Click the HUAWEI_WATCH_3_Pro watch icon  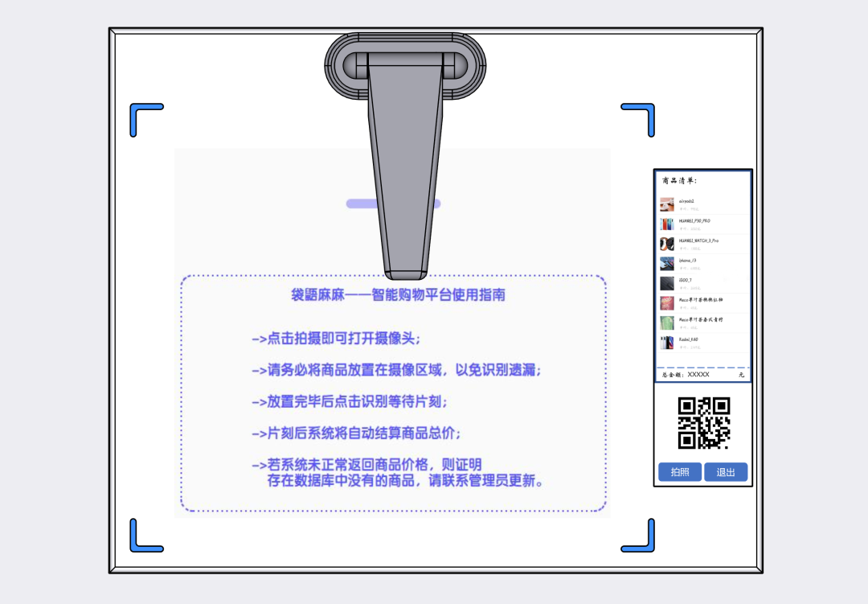pyautogui.click(x=666, y=244)
